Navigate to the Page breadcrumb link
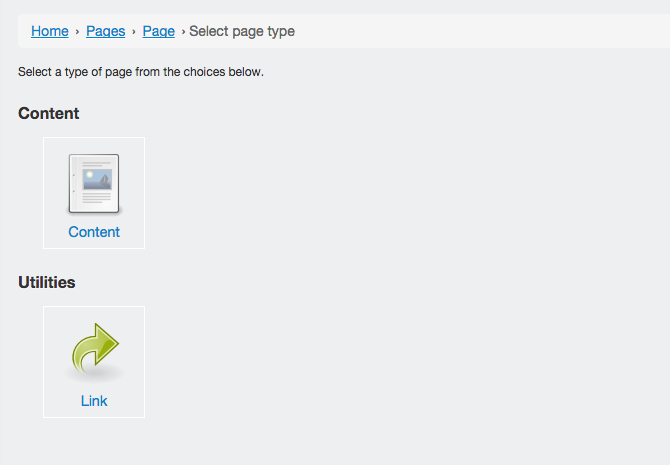Screen dimensions: 670x465 click(159, 31)
